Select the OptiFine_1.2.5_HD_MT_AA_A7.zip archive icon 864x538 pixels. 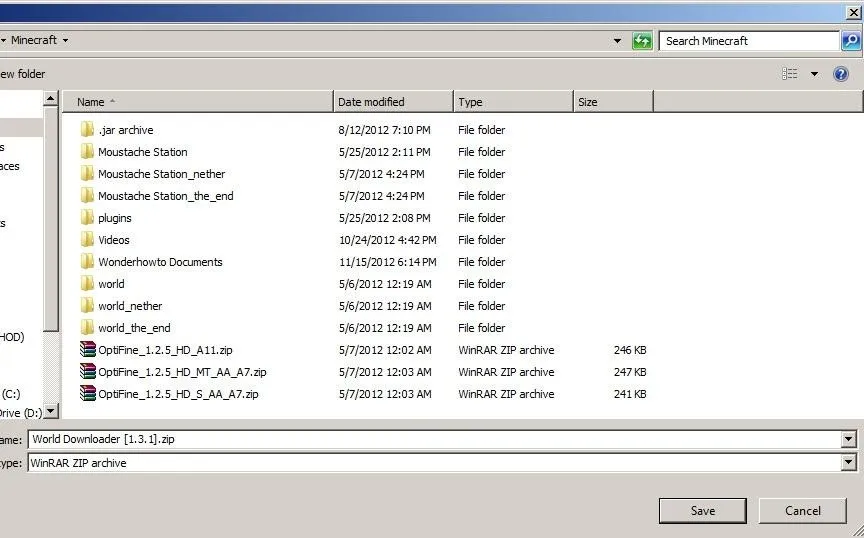coord(88,372)
